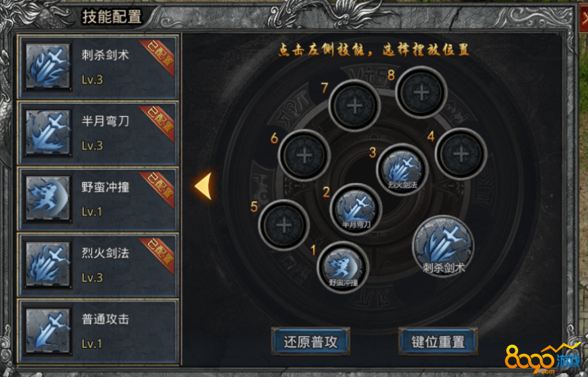Screen dimensions: 588x377
Task: Collapse panel with the golden left arrow
Action: click(x=204, y=186)
